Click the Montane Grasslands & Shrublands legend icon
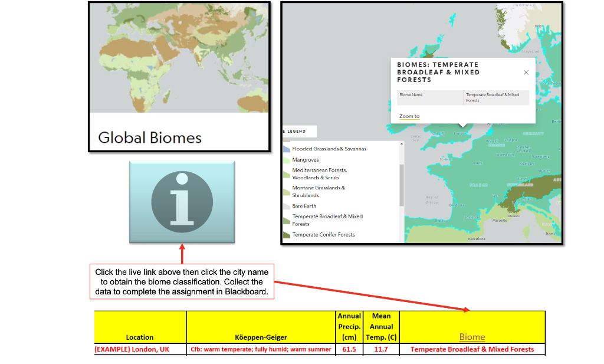604x364 pixels. [x=285, y=191]
